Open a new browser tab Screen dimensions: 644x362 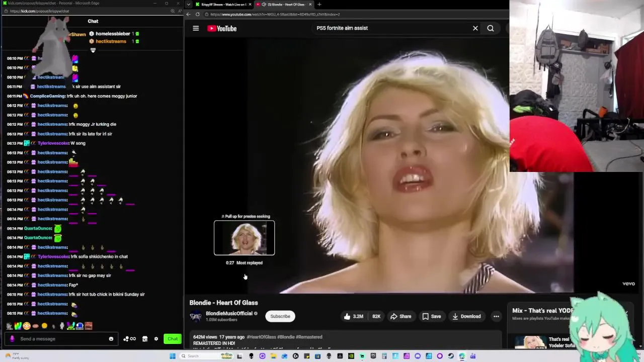tap(319, 5)
